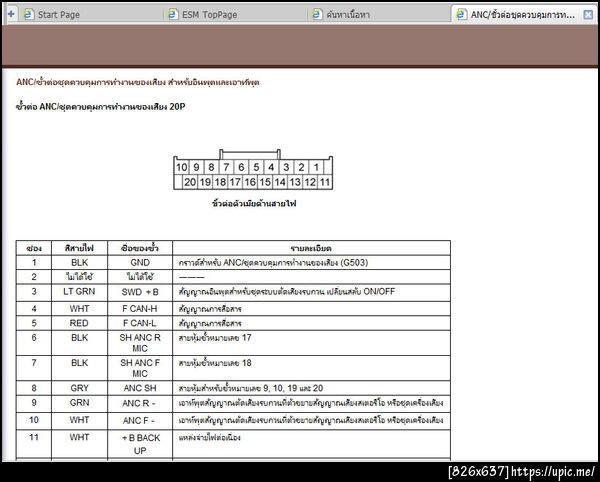
Task: Click the SWD +B terminal name cell
Action: (140, 292)
